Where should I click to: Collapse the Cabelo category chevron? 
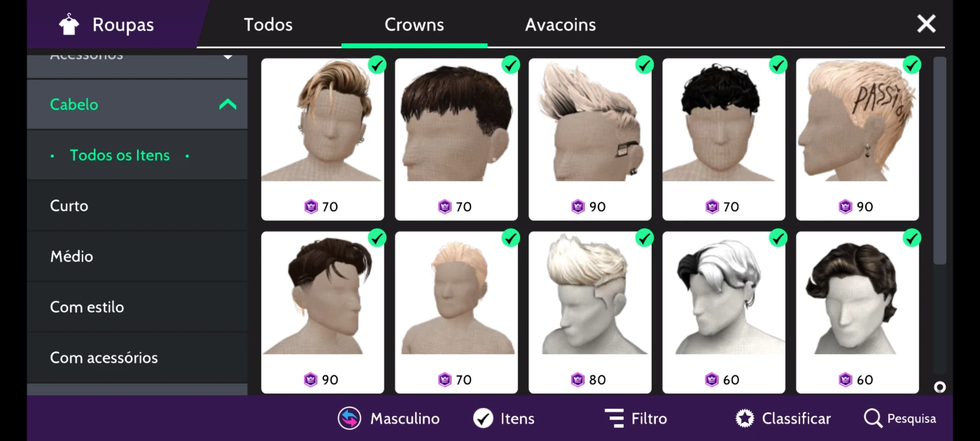227,104
